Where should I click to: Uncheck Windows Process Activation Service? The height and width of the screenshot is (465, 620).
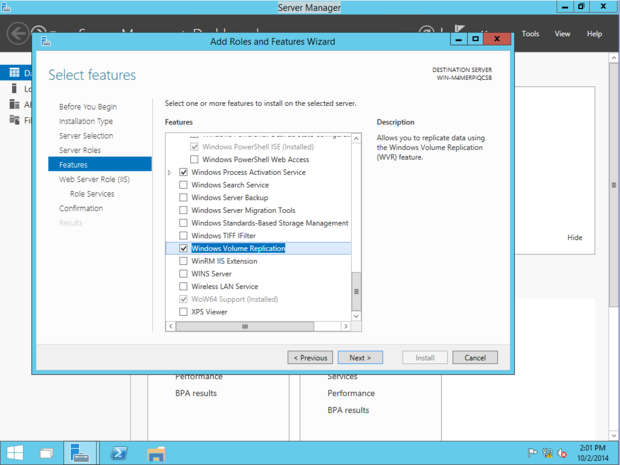[183, 172]
